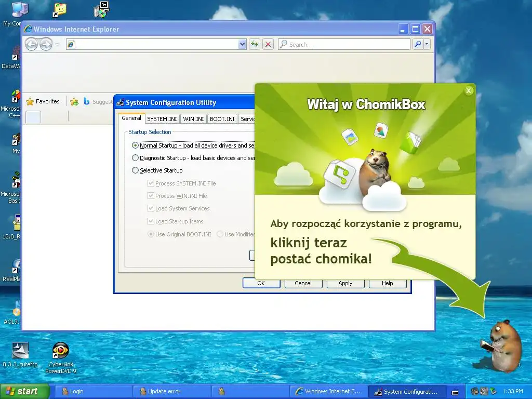Toggle Load System Services checkbox

click(x=151, y=208)
